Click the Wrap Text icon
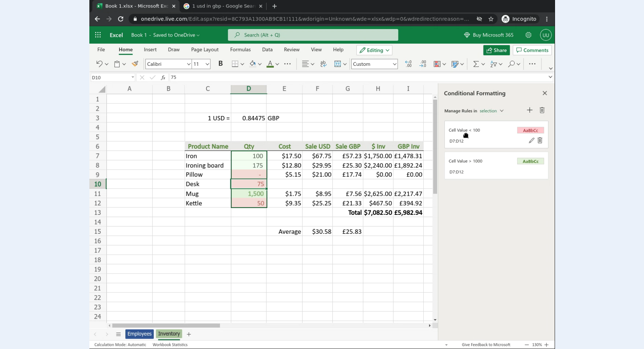 (x=323, y=64)
